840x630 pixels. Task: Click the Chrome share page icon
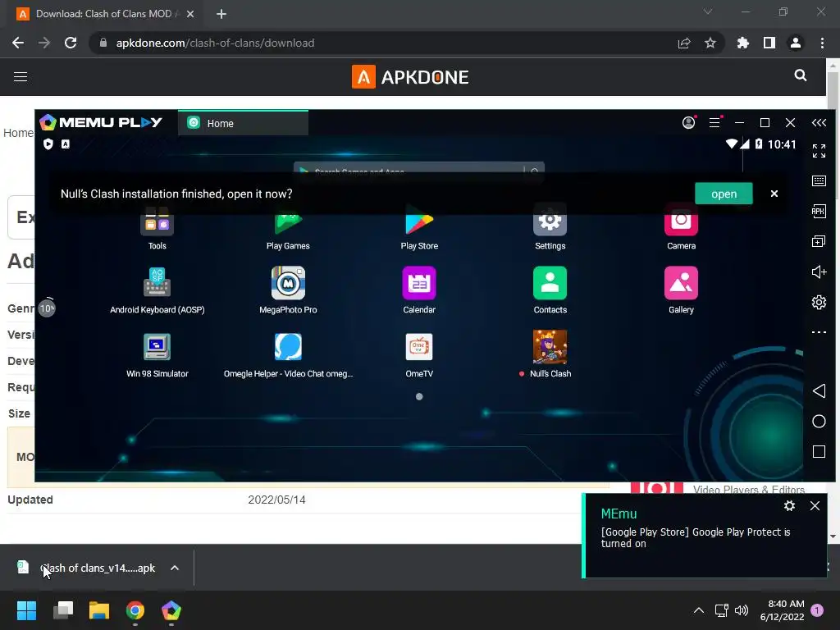(x=684, y=43)
